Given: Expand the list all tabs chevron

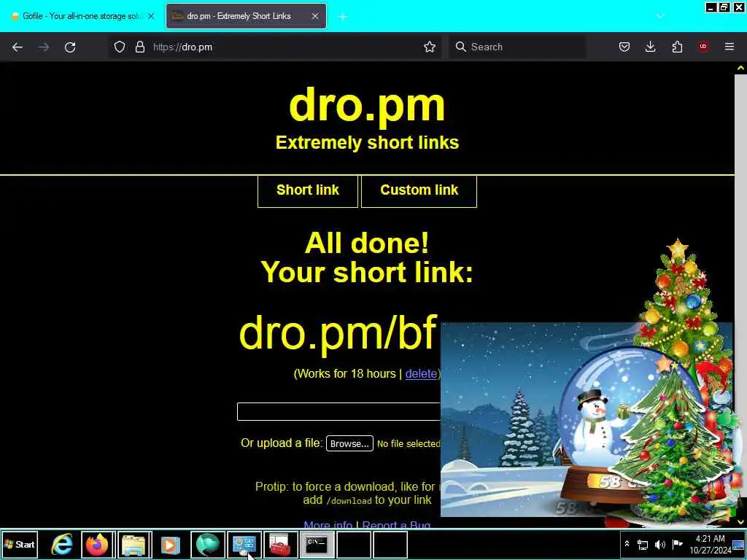Looking at the screenshot, I should coord(659,16).
